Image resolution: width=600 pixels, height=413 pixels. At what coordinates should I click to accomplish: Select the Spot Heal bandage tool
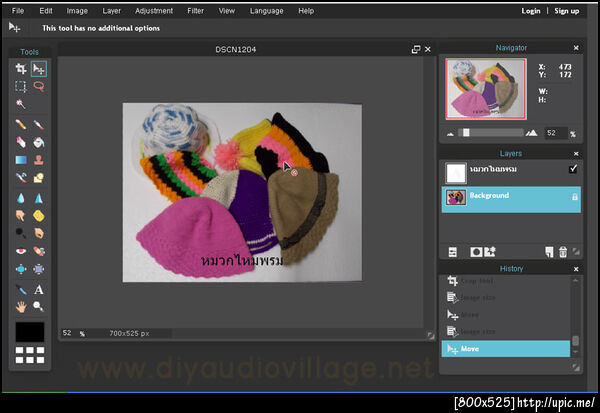[x=39, y=251]
